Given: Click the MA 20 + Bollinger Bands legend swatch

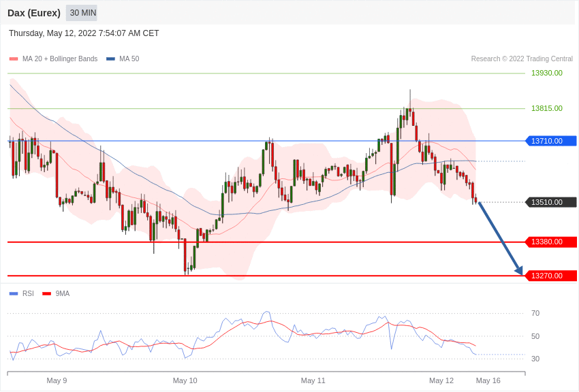Looking at the screenshot, I should 14,59.
